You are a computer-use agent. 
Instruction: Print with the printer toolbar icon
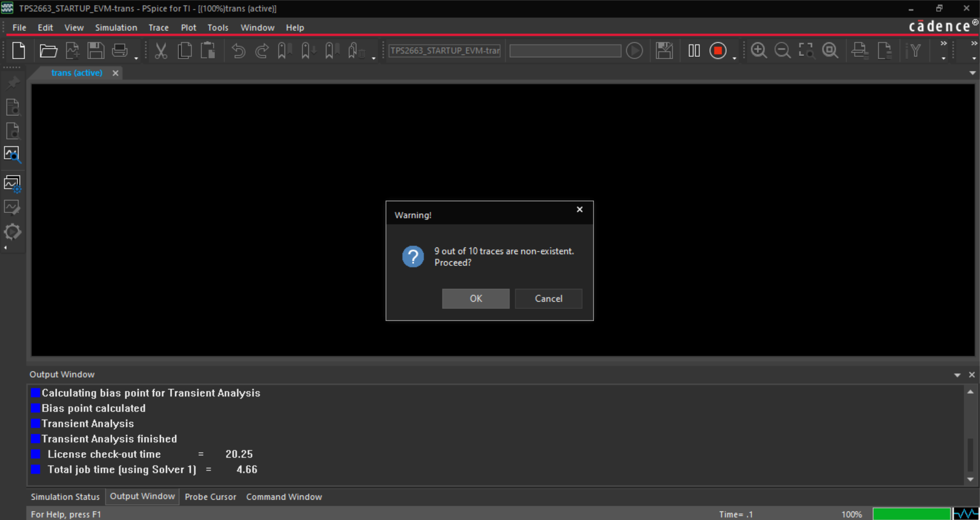[119, 51]
